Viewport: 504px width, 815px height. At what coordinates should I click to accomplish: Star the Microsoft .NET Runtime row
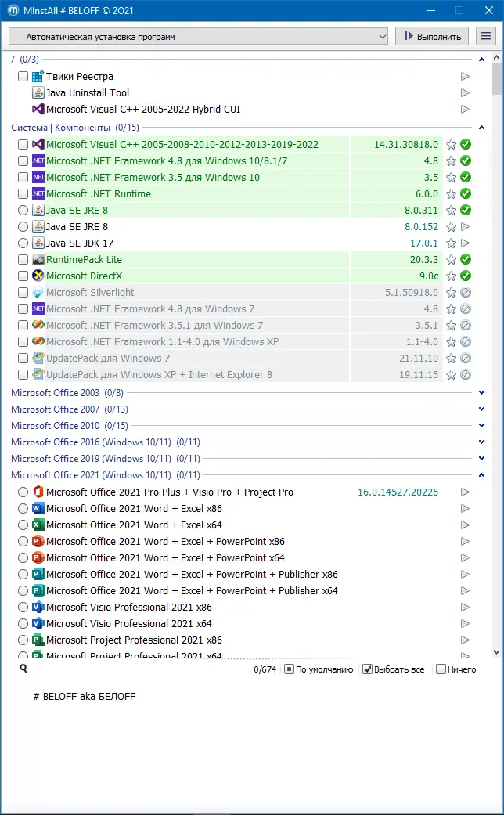tap(451, 194)
